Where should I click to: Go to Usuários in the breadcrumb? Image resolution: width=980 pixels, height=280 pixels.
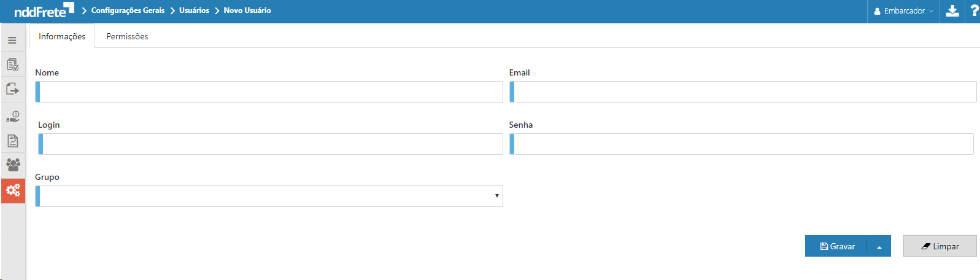(x=194, y=10)
